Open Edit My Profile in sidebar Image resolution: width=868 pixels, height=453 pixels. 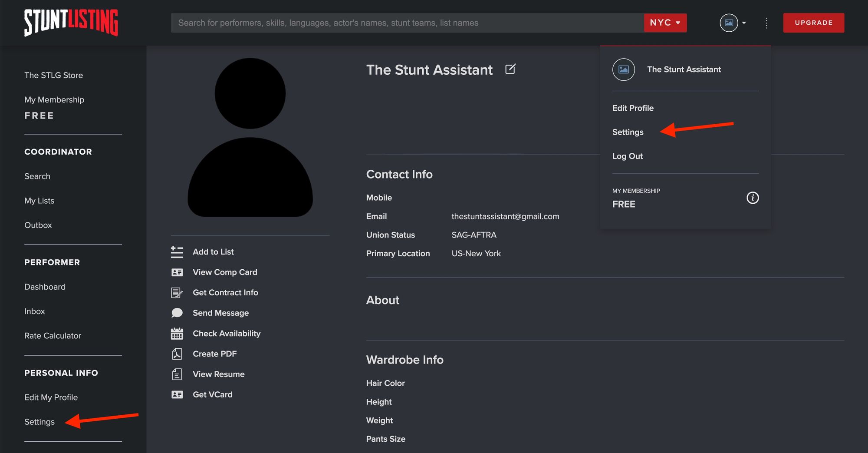click(51, 397)
